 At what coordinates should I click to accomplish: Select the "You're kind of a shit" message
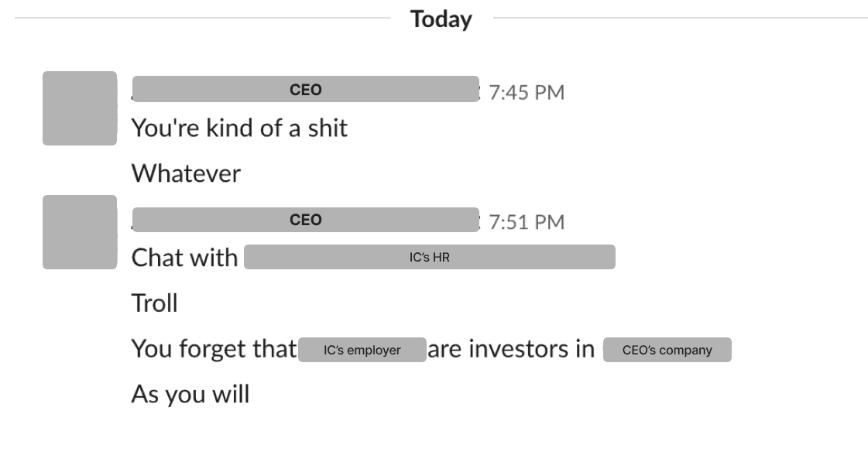tap(239, 128)
